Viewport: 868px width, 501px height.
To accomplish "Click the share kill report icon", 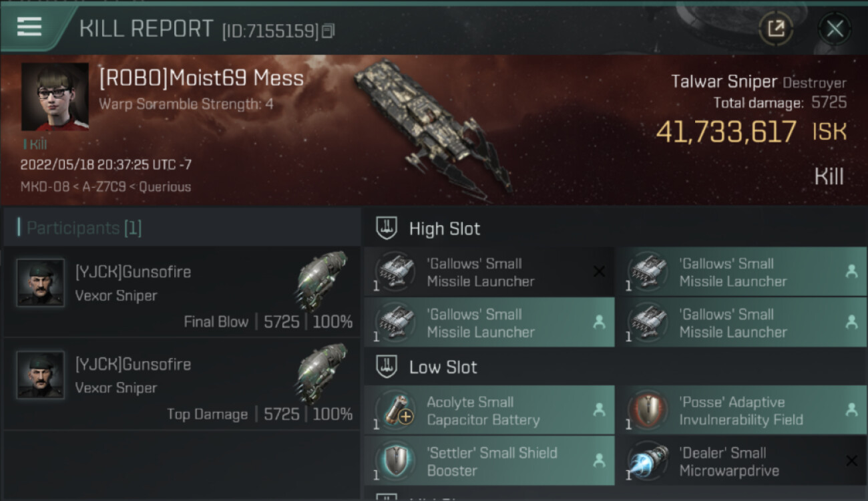I will point(776,28).
